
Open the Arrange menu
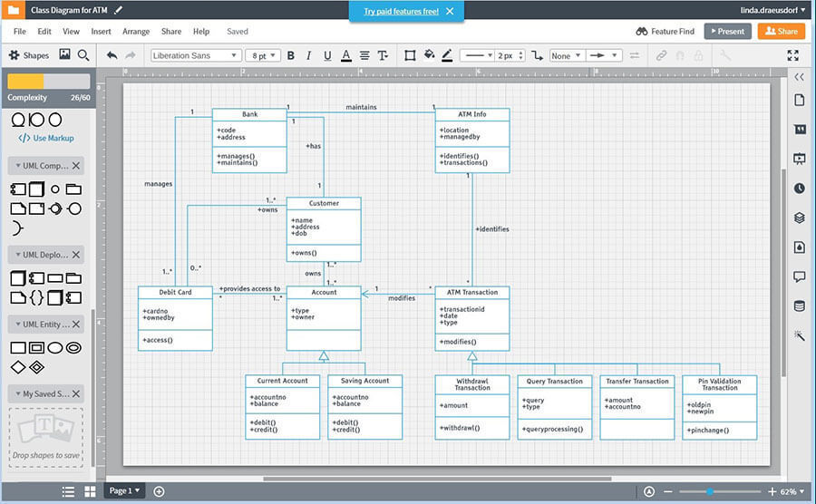136,31
